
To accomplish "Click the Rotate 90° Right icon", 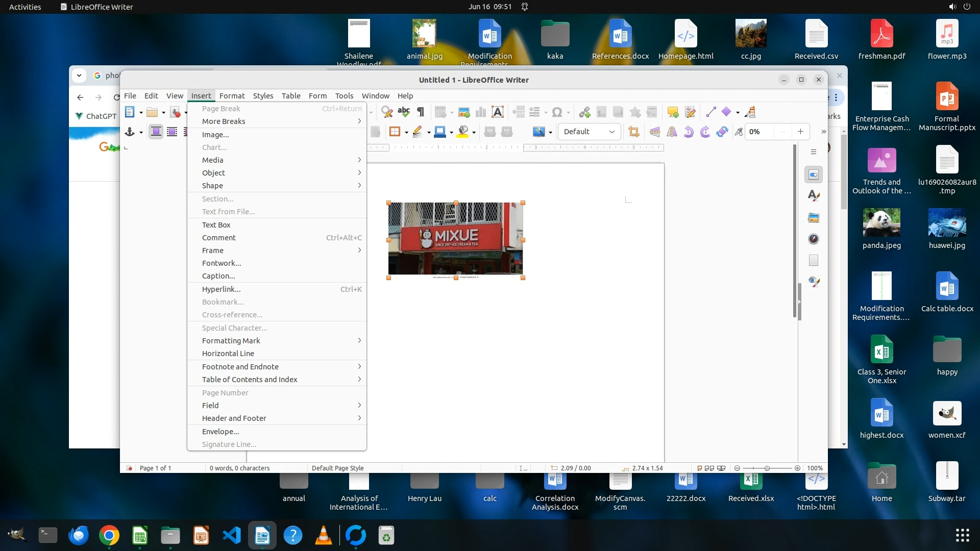I will click(x=705, y=132).
